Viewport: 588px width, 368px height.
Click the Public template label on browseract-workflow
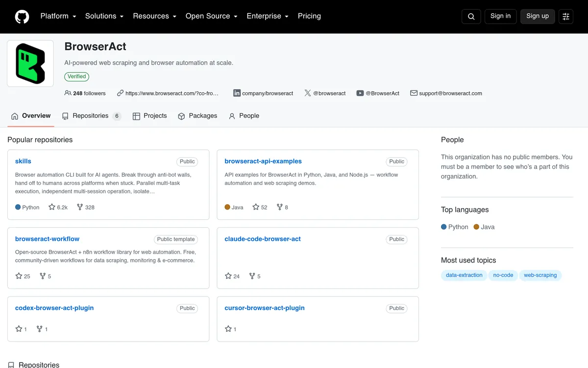pos(176,239)
